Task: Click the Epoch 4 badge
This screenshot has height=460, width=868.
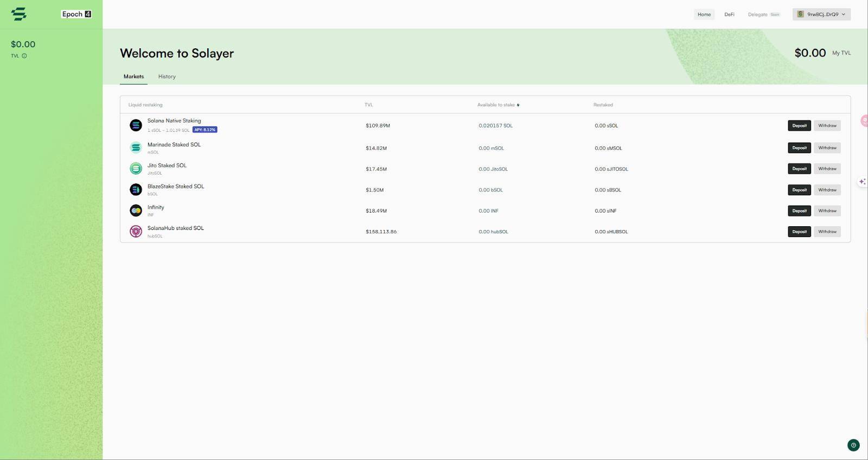Action: pyautogui.click(x=76, y=14)
